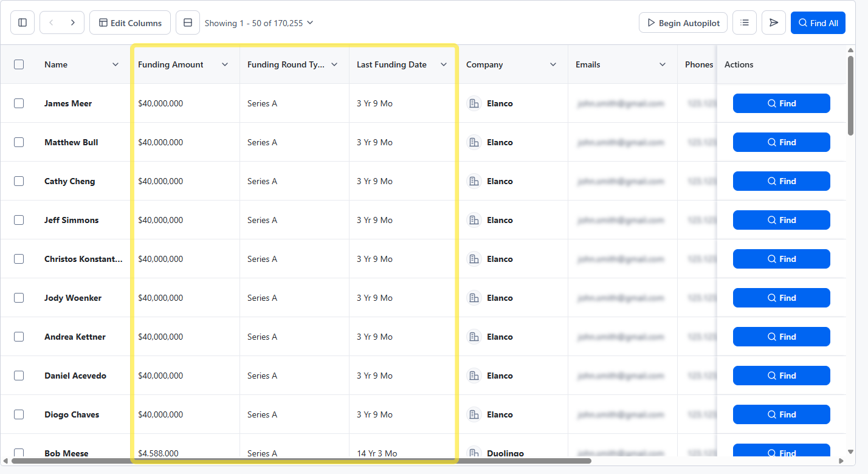Click the Phones column header
This screenshot has height=474, width=868.
699,64
